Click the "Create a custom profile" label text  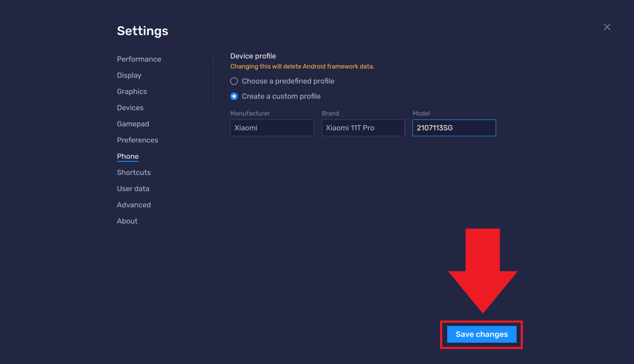click(281, 97)
